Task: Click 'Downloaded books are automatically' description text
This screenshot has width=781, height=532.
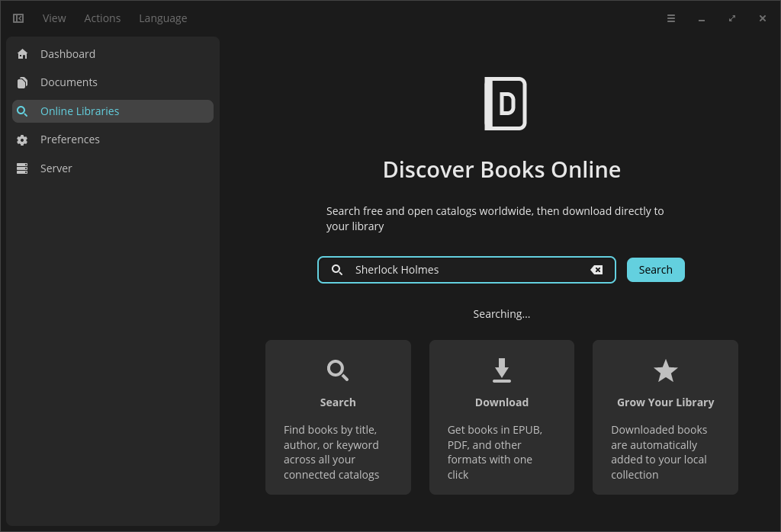Action: (659, 452)
